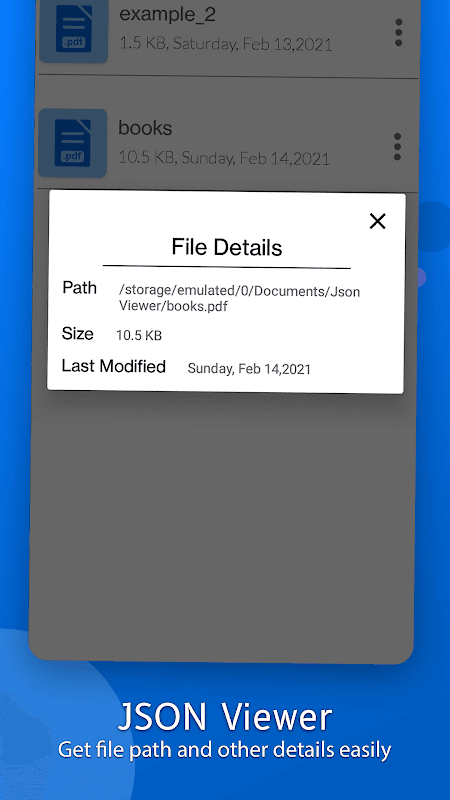
Task: Tap the books PDF file icon
Action: (x=73, y=143)
